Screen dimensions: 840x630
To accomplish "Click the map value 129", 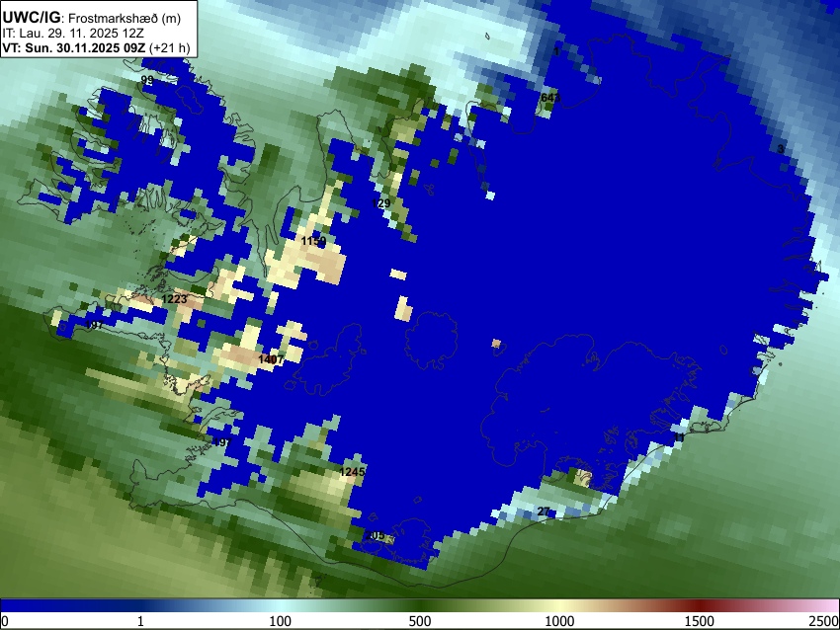I will point(380,203).
